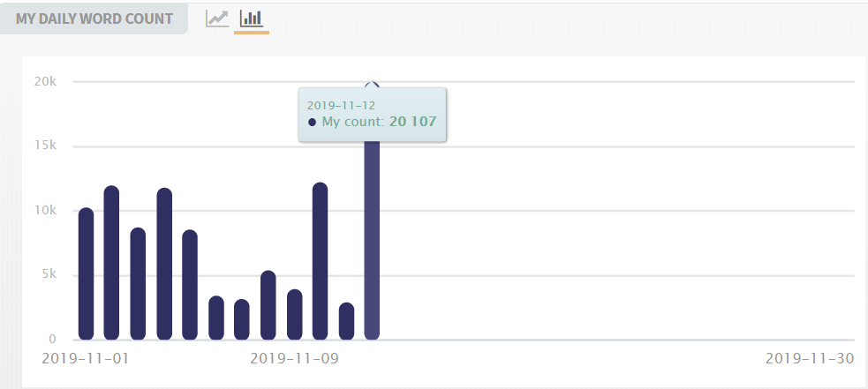
Task: Select the tall tenth bar for 2019-11-10
Action: [321, 261]
